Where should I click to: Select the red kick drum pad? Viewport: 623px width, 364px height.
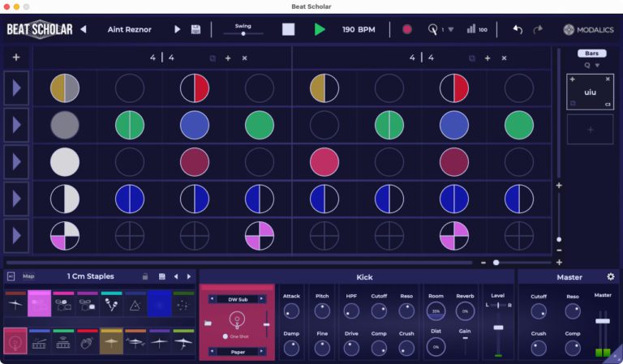tap(15, 341)
